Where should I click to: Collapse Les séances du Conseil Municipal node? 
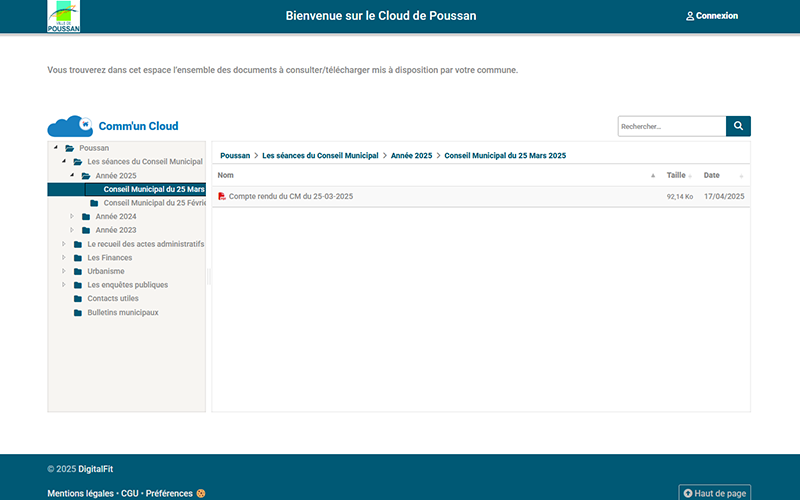point(64,161)
